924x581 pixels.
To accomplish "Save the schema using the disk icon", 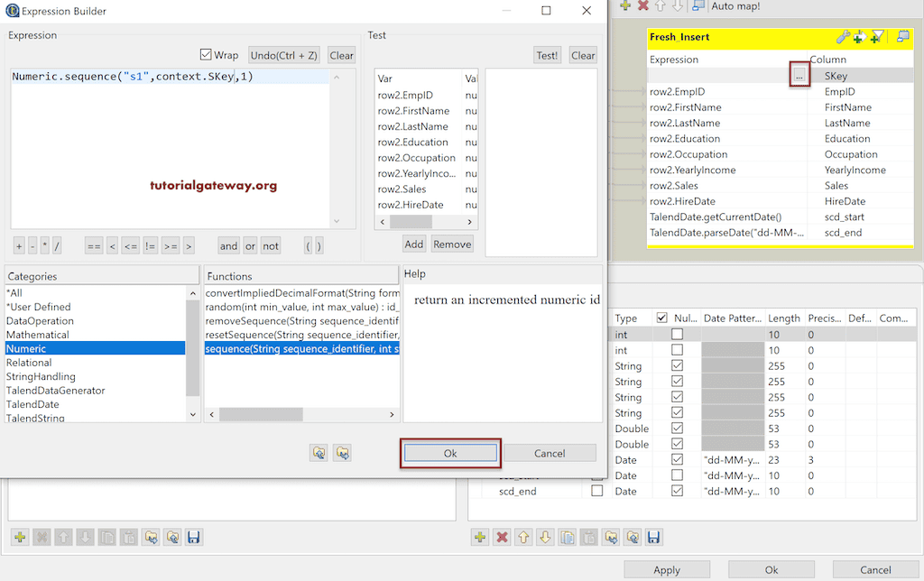I will coord(654,537).
